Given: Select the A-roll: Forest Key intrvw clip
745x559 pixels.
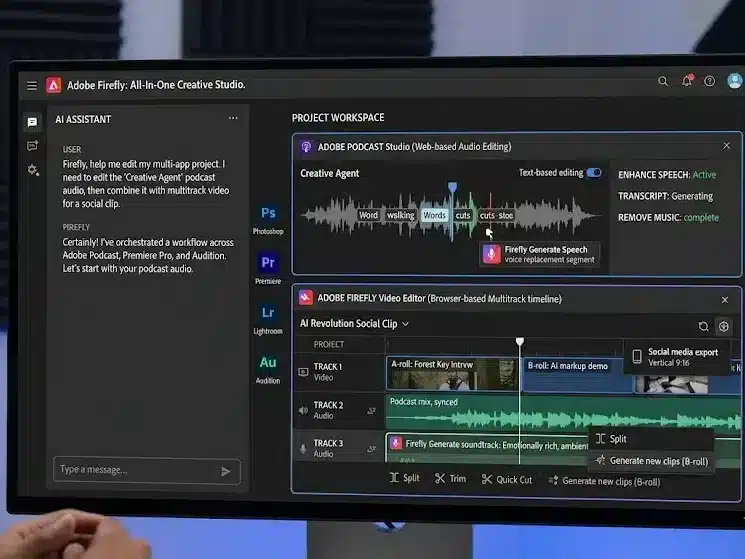Looking at the screenshot, I should [452, 373].
